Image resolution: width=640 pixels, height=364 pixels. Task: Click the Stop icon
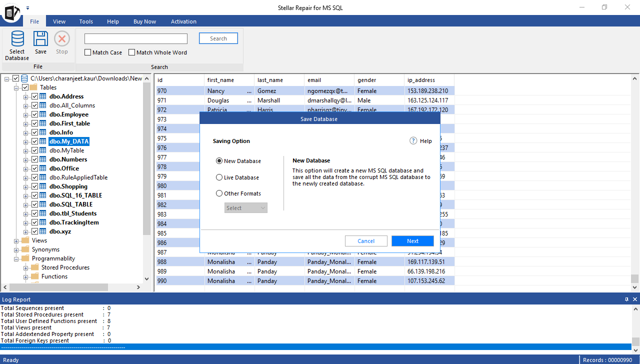pyautogui.click(x=61, y=39)
